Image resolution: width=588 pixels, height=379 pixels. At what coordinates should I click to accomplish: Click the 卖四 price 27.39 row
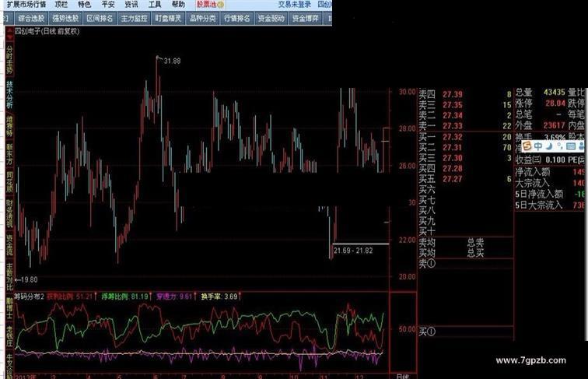465,94
